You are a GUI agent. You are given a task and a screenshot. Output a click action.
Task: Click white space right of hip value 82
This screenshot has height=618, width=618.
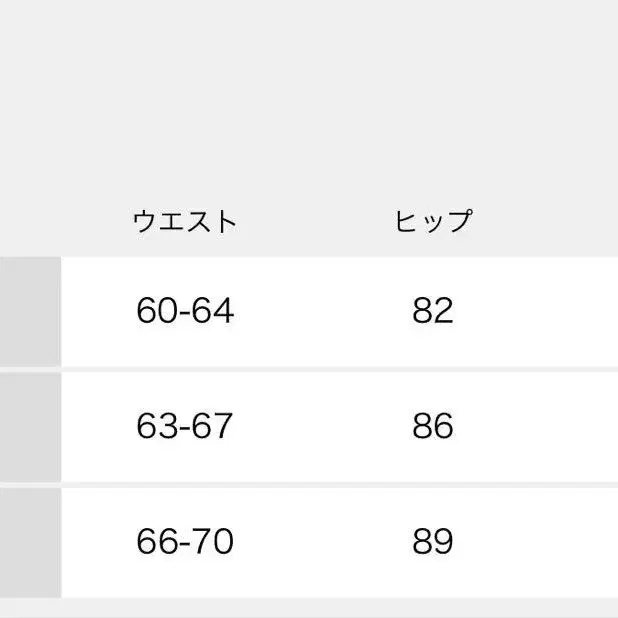(x=550, y=311)
